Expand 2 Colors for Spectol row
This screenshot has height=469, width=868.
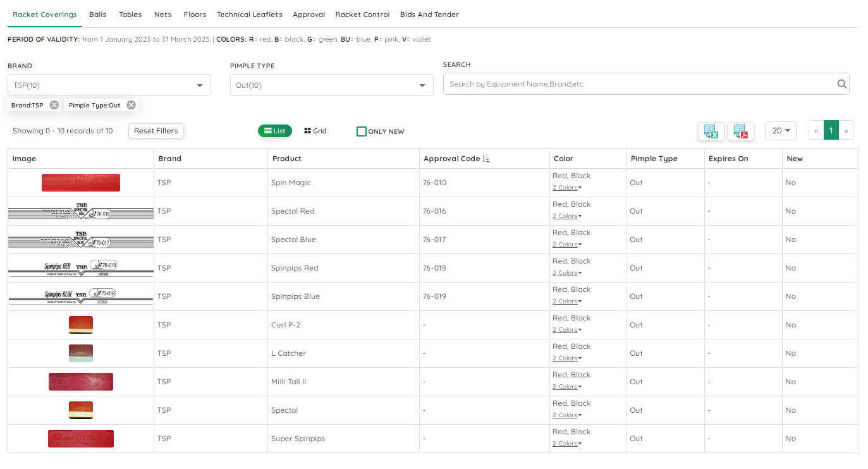pyautogui.click(x=567, y=415)
